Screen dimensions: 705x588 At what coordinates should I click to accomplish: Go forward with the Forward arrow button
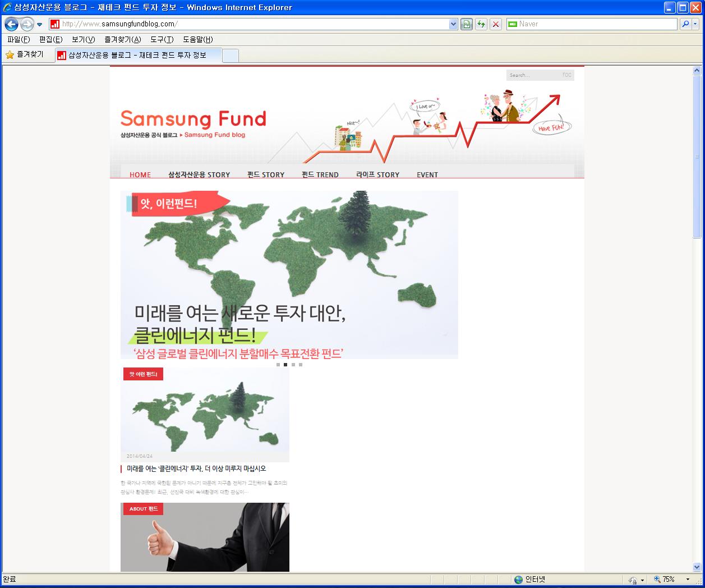[x=27, y=24]
